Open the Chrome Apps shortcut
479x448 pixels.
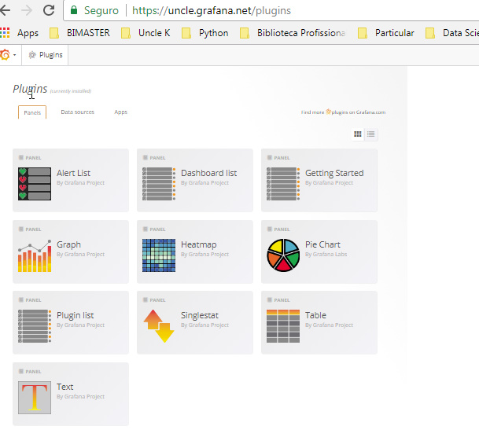click(20, 33)
